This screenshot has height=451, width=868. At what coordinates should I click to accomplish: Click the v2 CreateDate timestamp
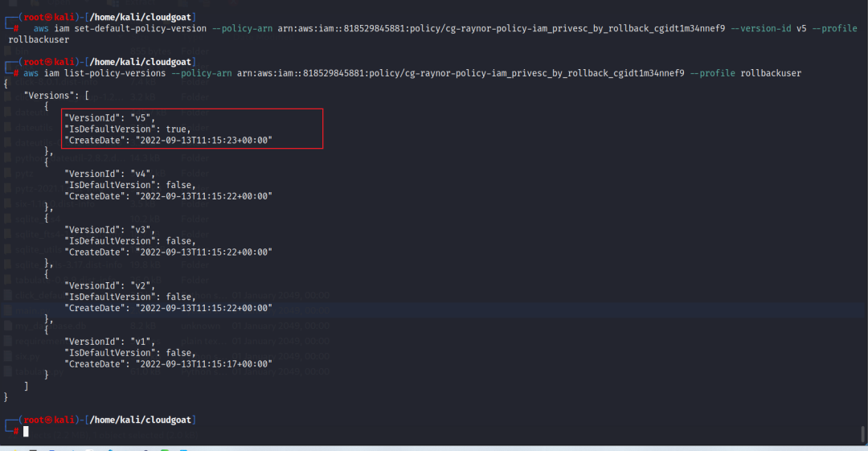tap(204, 308)
